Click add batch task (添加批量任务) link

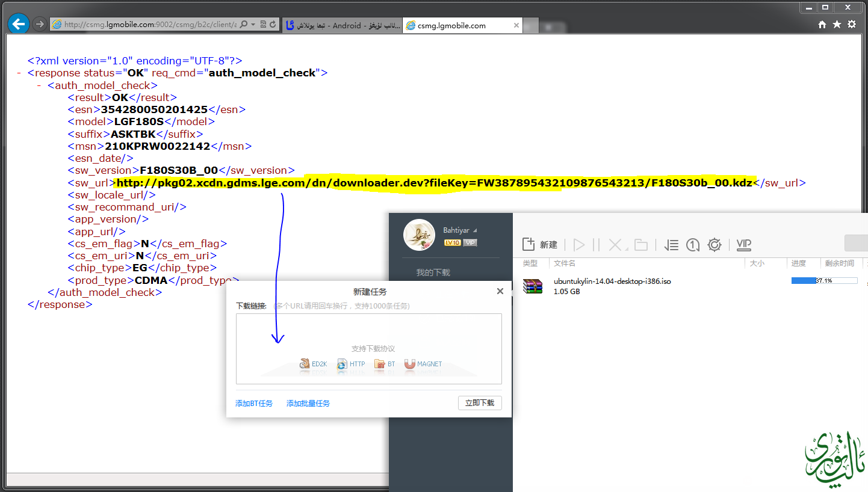click(x=308, y=404)
